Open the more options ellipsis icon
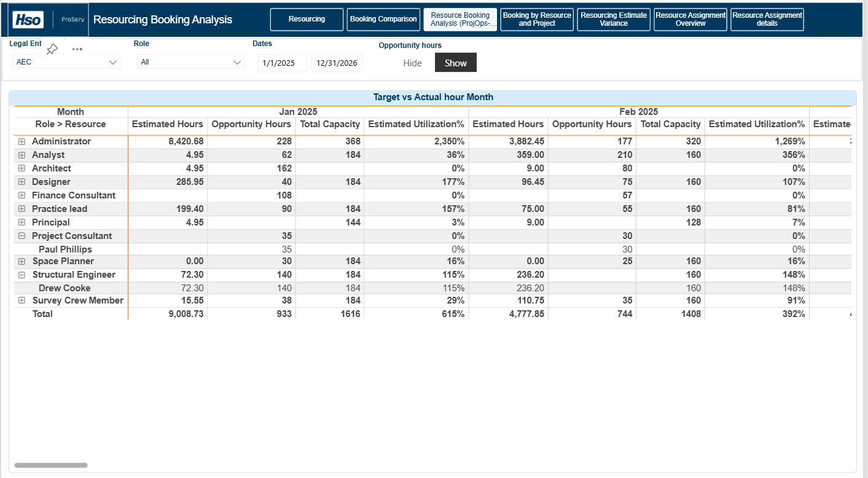The height and width of the screenshot is (478, 868). [77, 49]
